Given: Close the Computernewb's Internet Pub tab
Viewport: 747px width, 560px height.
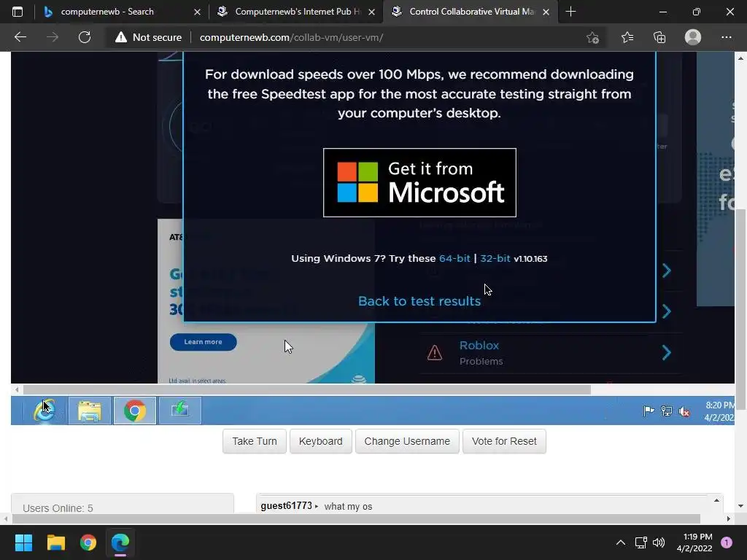Looking at the screenshot, I should click(371, 12).
